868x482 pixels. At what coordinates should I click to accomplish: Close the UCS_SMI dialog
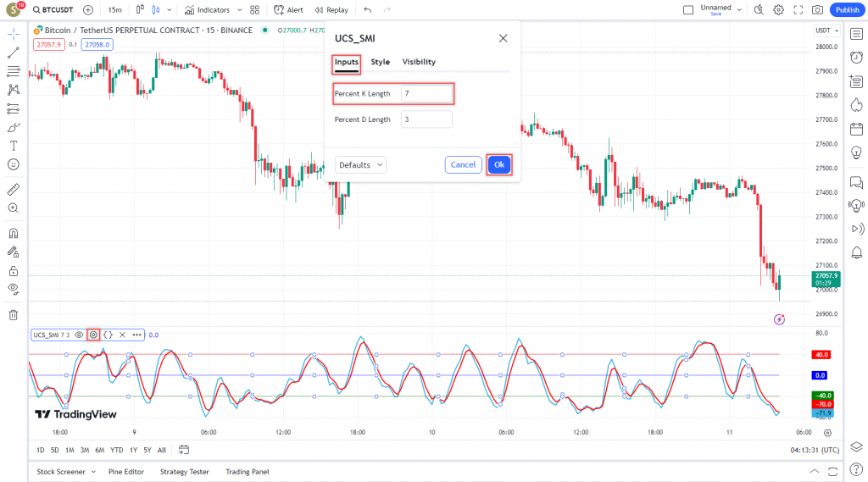click(503, 38)
